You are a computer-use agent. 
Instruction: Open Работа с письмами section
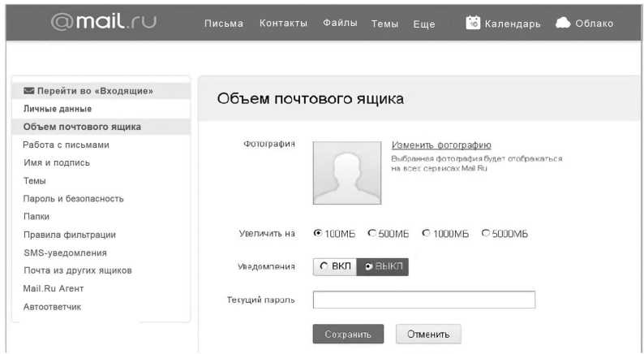click(67, 145)
